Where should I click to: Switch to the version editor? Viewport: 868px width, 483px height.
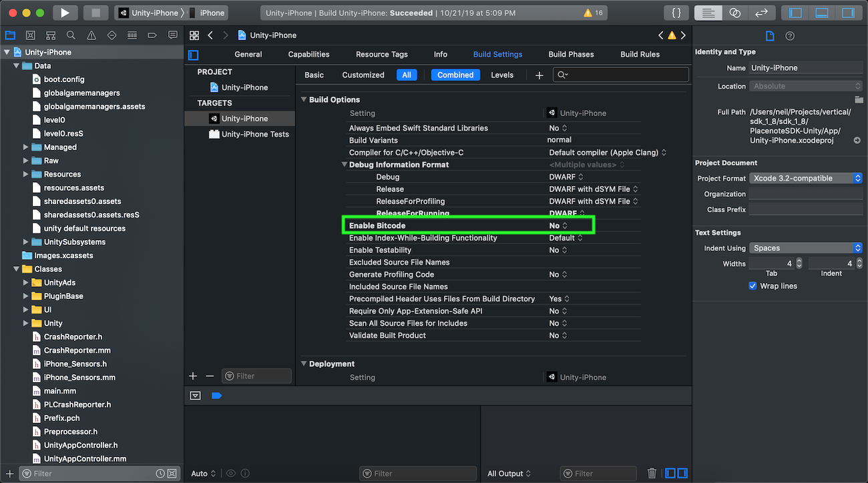pyautogui.click(x=761, y=13)
